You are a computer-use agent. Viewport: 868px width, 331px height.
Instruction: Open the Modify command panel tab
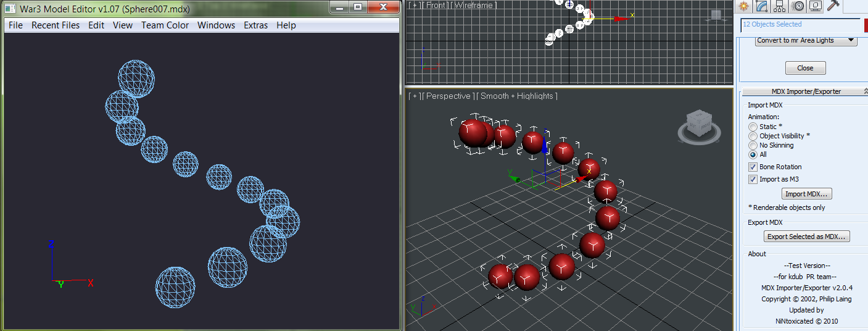coord(762,6)
